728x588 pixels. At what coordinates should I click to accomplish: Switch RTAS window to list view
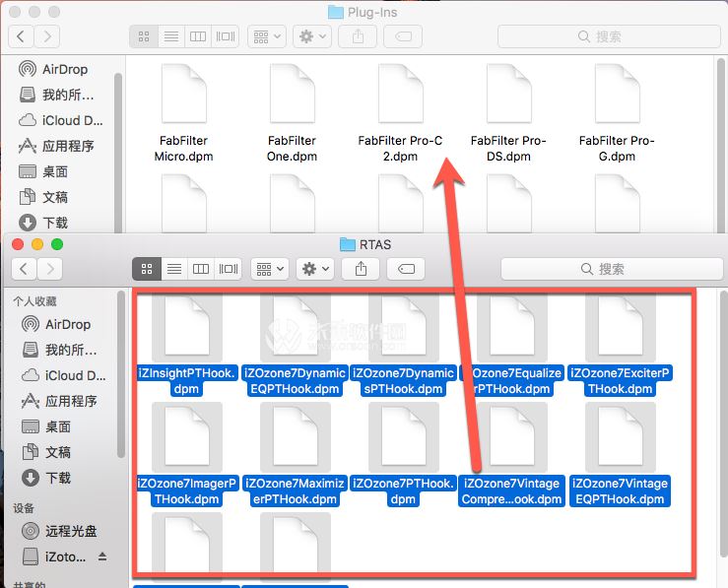click(x=174, y=269)
